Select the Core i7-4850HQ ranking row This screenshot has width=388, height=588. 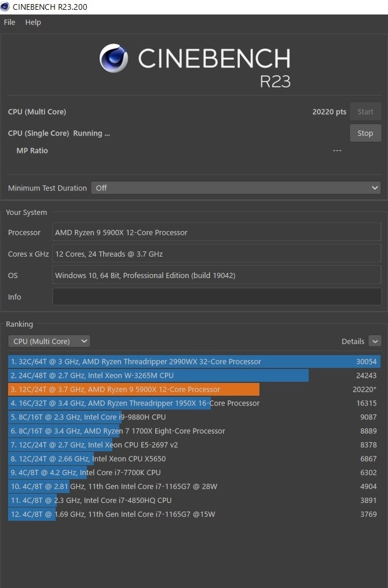pyautogui.click(x=194, y=501)
